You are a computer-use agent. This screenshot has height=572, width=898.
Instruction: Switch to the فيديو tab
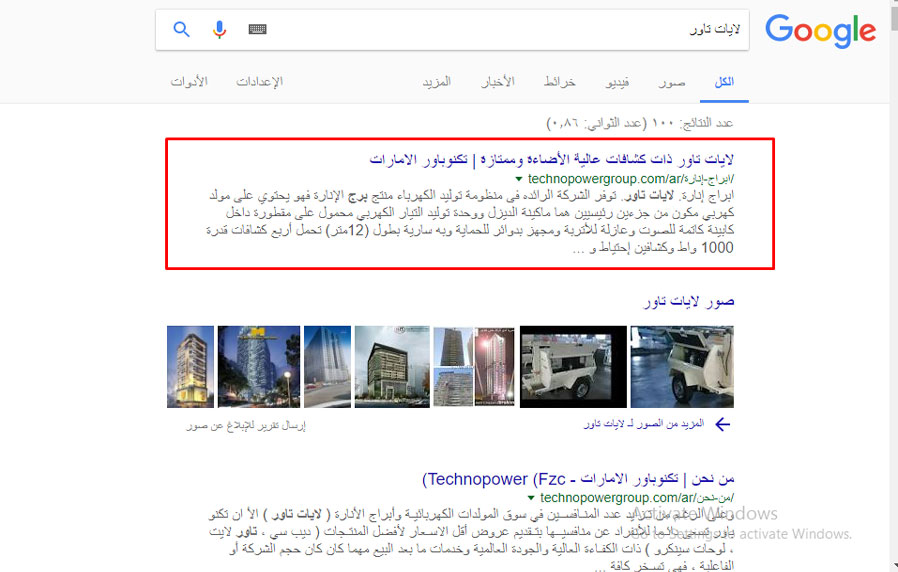coord(617,82)
